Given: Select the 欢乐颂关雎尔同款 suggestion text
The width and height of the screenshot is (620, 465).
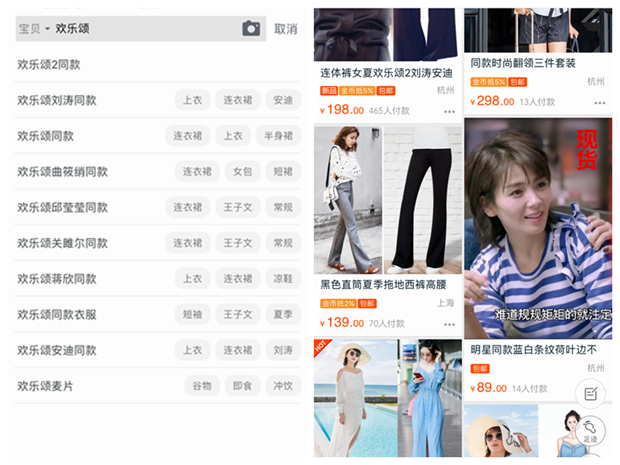Looking at the screenshot, I should [x=62, y=243].
